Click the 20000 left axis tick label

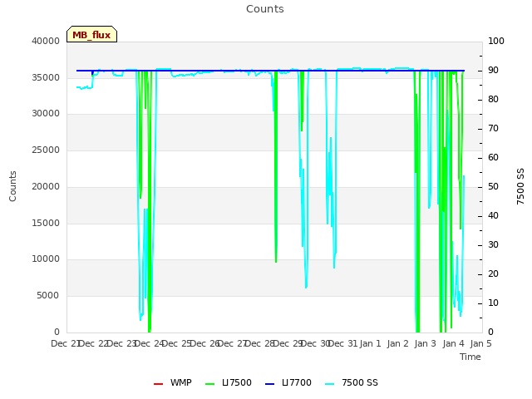46,186
